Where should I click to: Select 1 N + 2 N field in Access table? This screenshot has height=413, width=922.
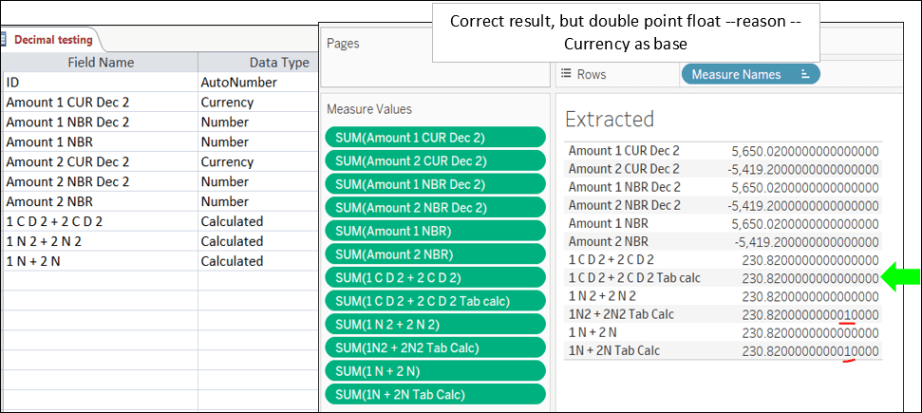pyautogui.click(x=101, y=261)
